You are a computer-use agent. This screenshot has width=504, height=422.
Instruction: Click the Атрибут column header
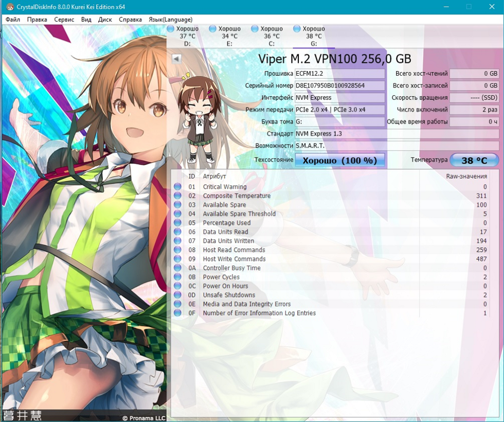click(x=214, y=176)
